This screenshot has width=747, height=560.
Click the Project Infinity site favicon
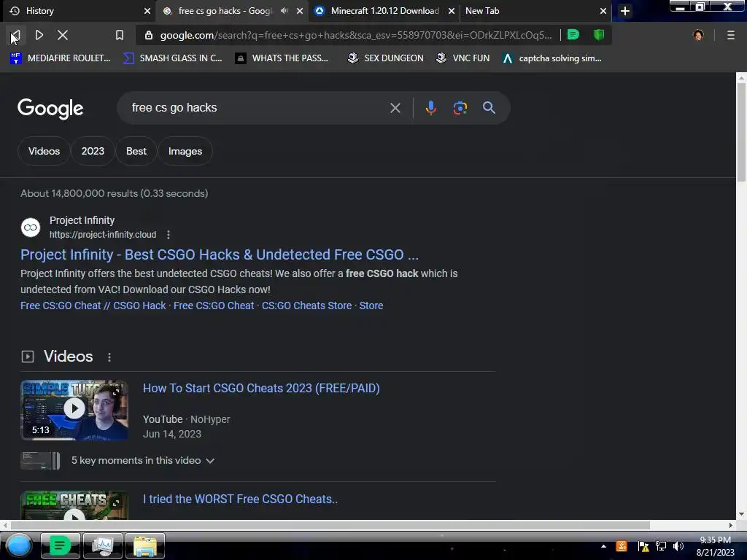click(31, 227)
